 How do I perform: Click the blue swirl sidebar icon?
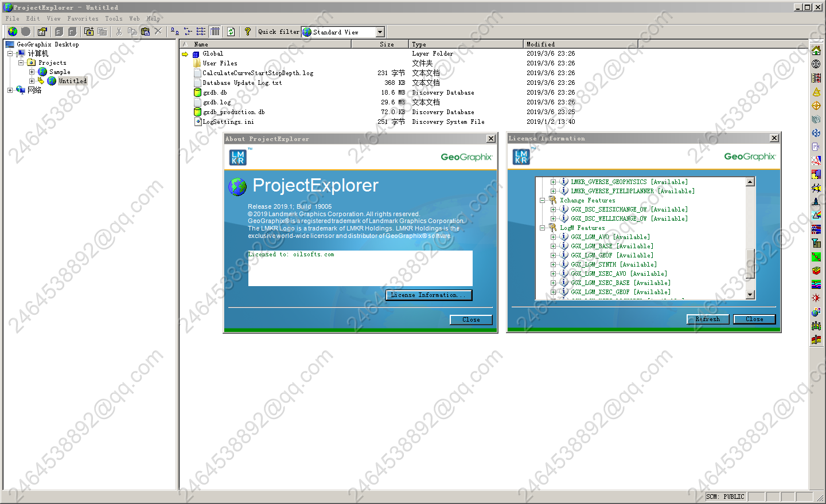point(816,133)
